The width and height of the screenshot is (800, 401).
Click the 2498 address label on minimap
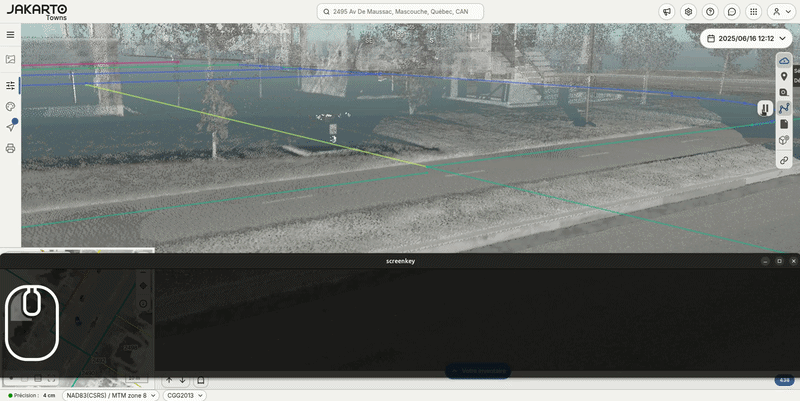click(131, 347)
